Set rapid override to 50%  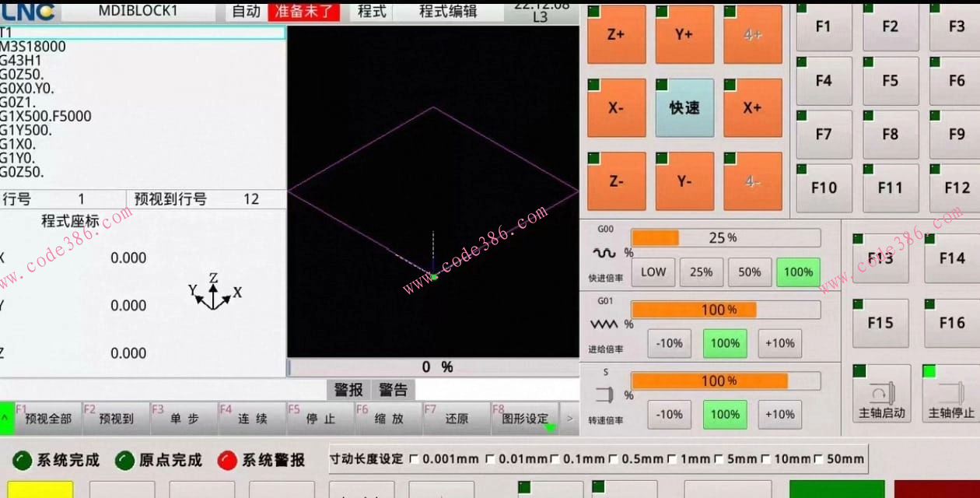click(749, 272)
